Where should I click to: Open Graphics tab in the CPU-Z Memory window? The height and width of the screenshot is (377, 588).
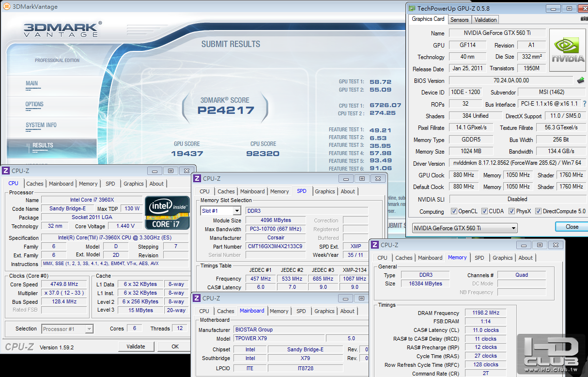(x=503, y=258)
